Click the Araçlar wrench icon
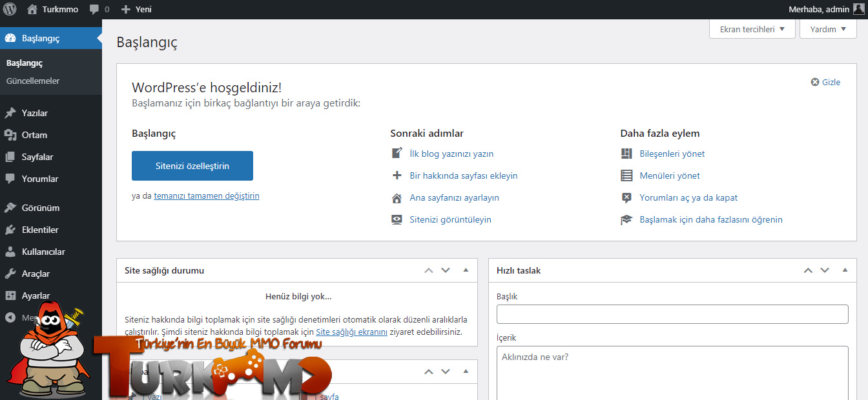 [10, 274]
